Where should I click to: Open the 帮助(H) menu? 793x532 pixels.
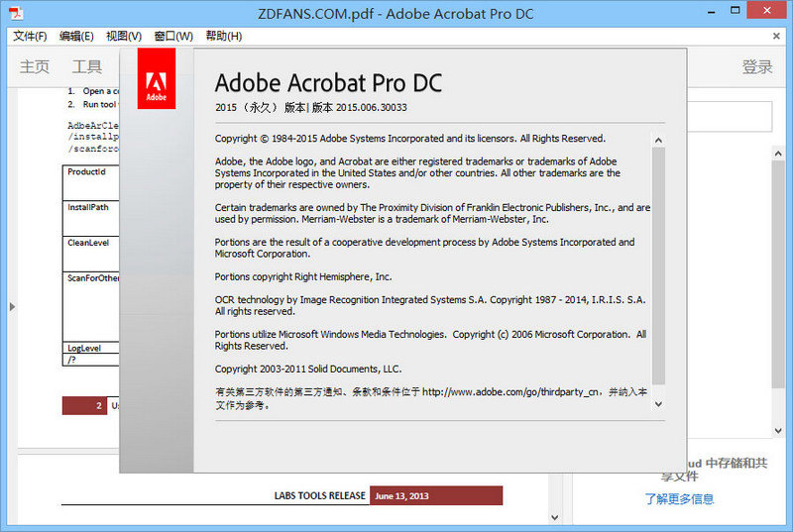click(x=223, y=37)
